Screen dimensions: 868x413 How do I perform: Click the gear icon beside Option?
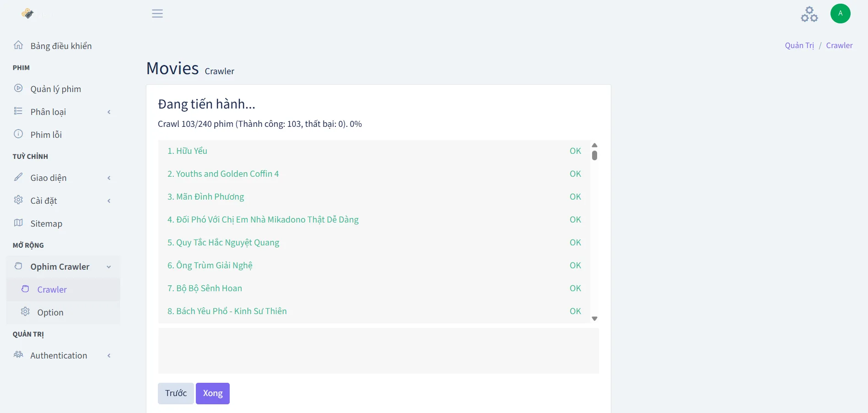tap(25, 312)
